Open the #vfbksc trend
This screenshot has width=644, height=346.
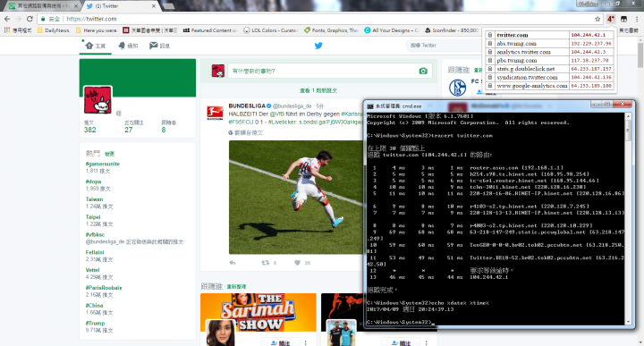tap(95, 234)
